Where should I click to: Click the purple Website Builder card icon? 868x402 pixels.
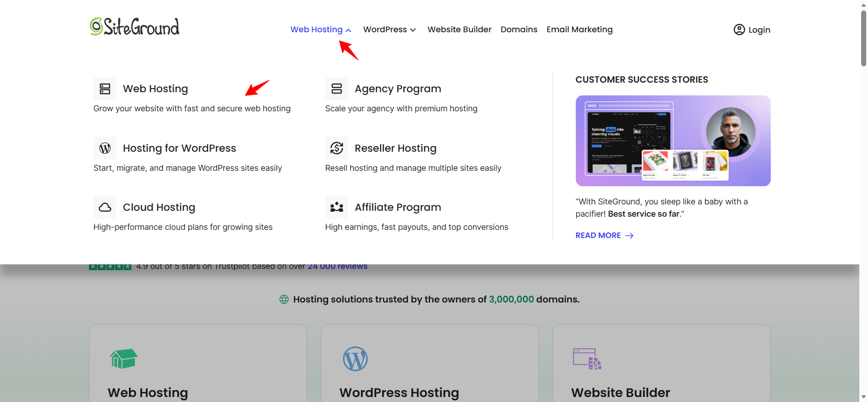click(587, 359)
